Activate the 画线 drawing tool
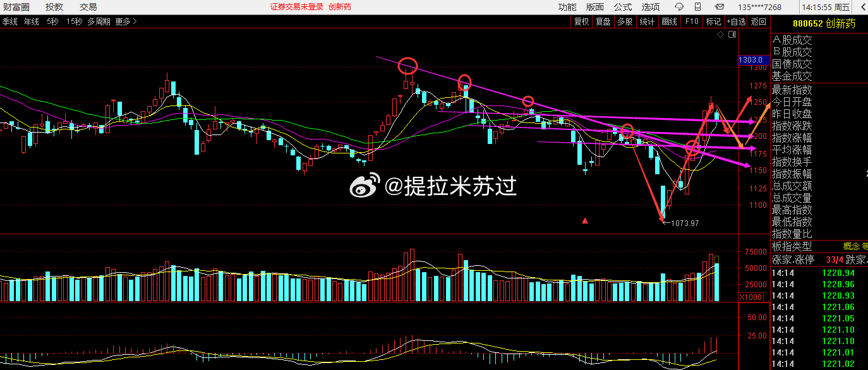The width and height of the screenshot is (868, 370). click(669, 21)
